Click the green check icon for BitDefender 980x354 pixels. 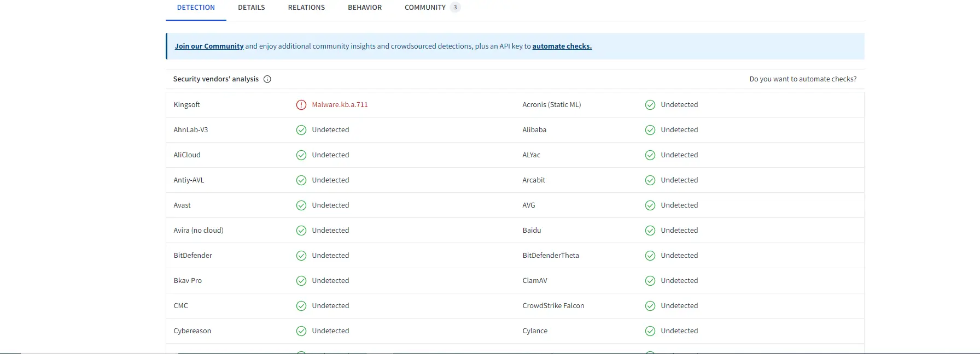pyautogui.click(x=301, y=256)
